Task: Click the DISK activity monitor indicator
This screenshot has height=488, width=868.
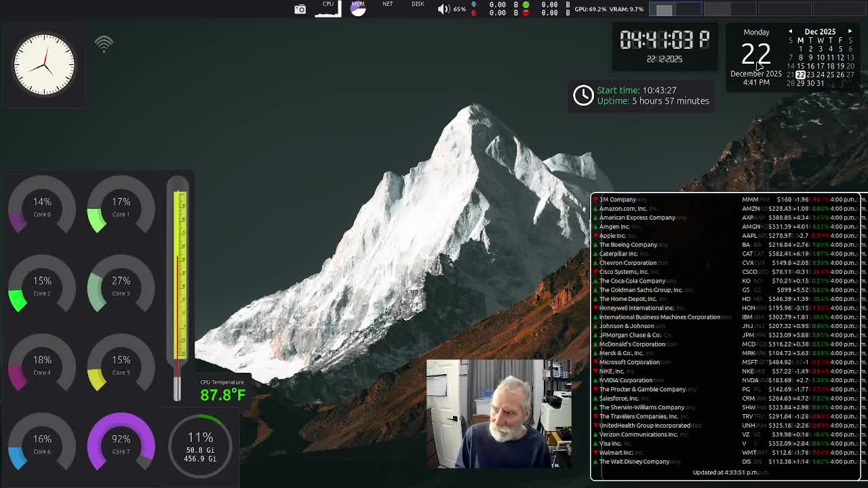Action: tap(418, 7)
